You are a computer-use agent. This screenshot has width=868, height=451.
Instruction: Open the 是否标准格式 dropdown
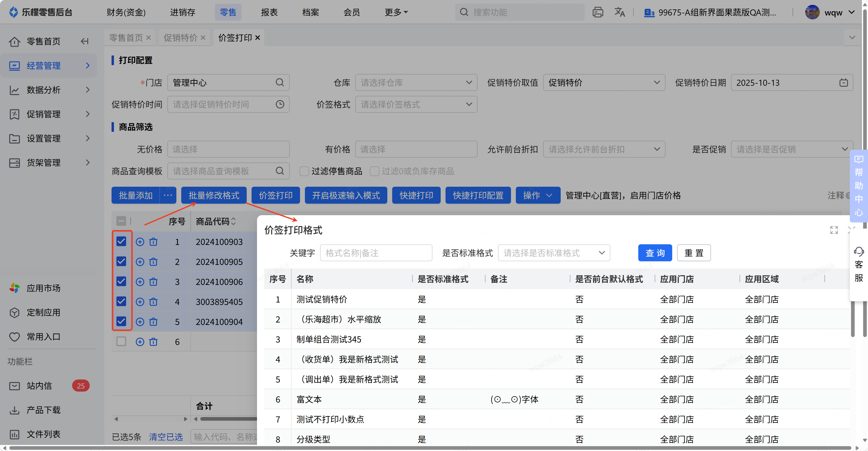(x=554, y=253)
